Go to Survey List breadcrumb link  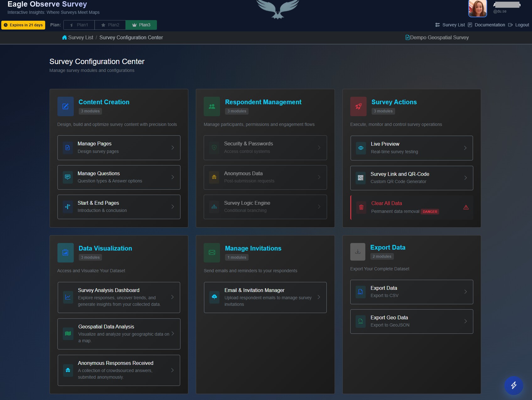[80, 37]
